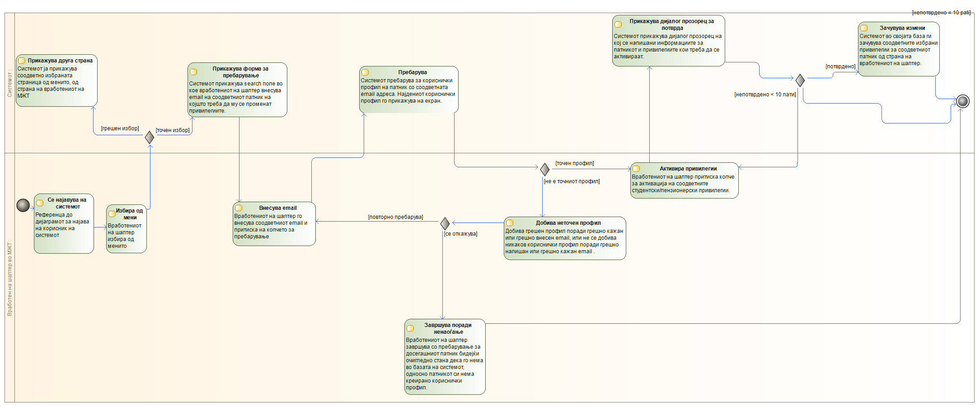Click the [се откажува] guard label
This screenshot has width=980, height=407.
460,234
